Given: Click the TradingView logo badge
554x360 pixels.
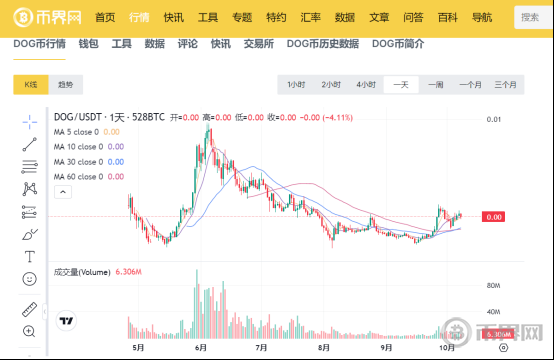Looking at the screenshot, I should 66,321.
